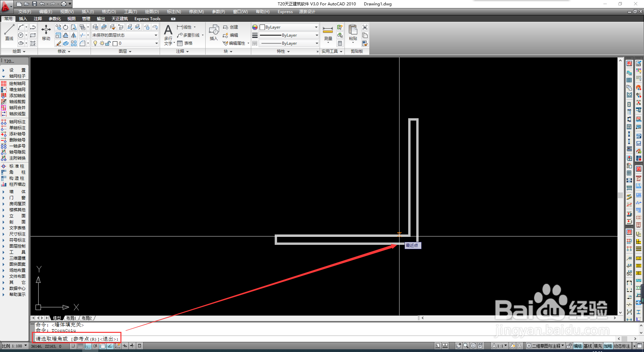Expand 墙体 category in the sidebar
Image resolution: width=644 pixels, height=352 pixels.
pos(14,191)
